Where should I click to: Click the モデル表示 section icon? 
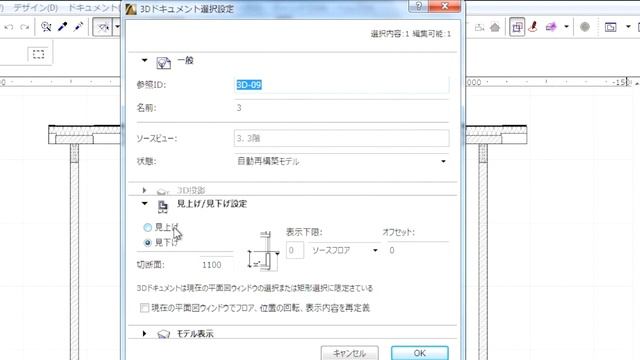pos(164,334)
